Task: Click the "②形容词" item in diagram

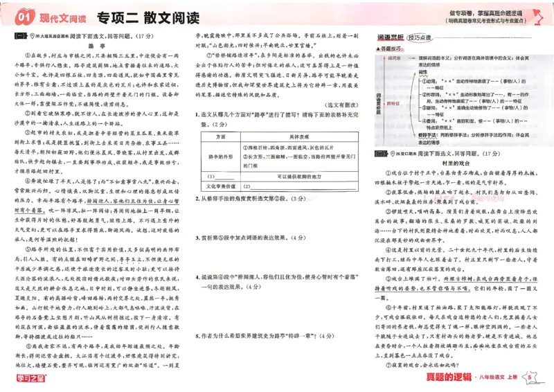Action: (475, 97)
